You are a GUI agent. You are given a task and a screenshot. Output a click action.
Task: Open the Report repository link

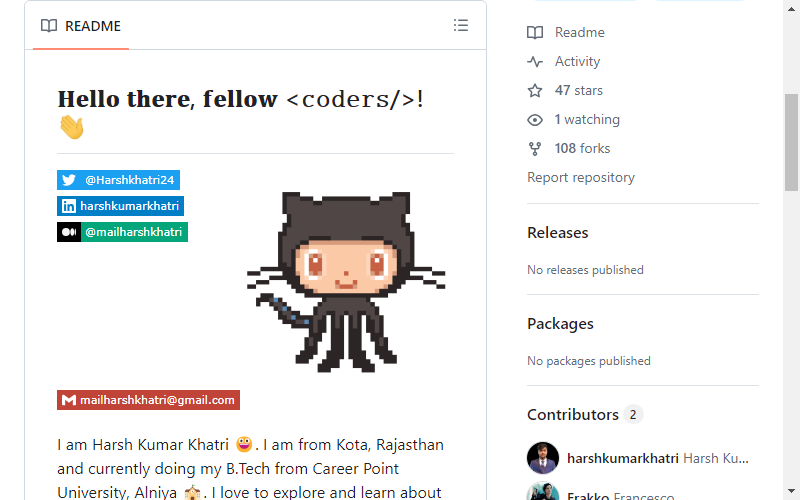pos(581,178)
